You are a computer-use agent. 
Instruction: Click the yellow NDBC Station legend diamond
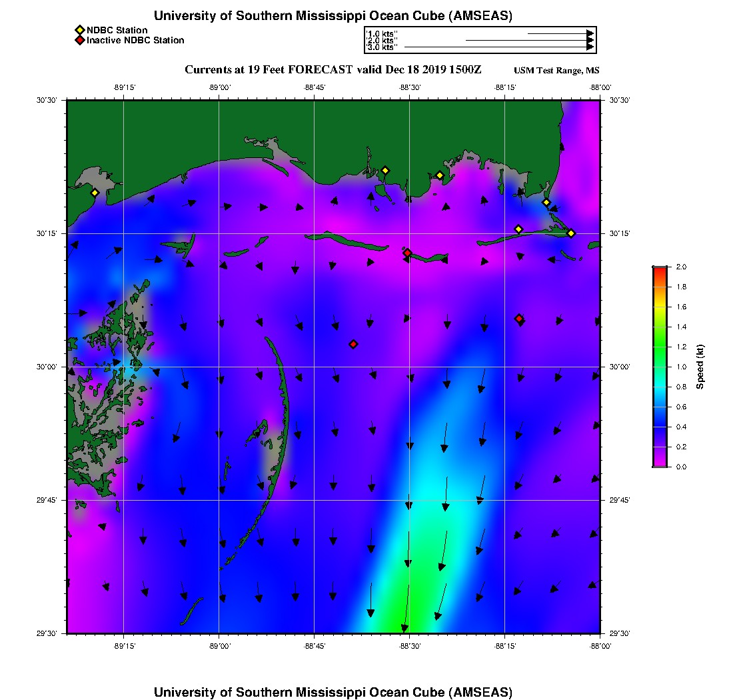(x=79, y=30)
